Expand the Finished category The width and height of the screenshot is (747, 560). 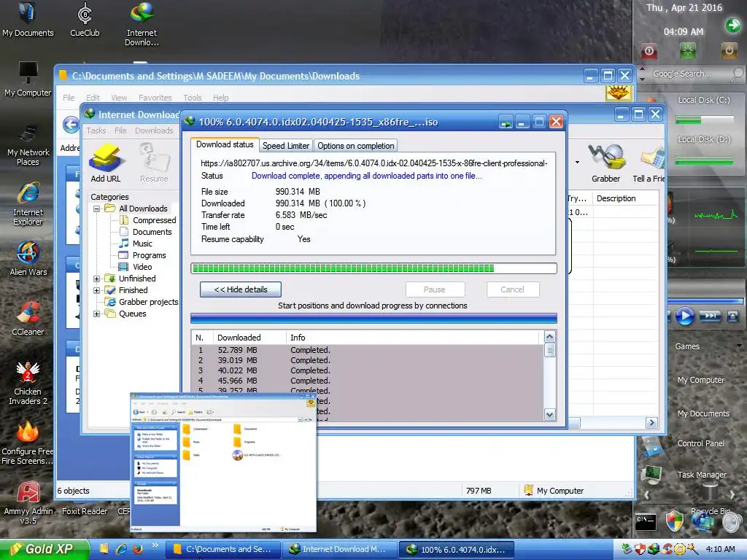[x=97, y=290]
